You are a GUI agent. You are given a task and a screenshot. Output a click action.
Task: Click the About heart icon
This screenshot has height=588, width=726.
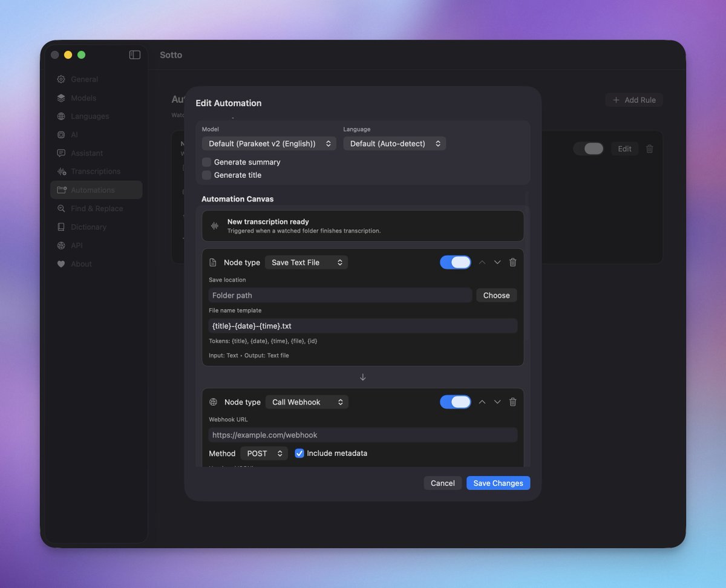[x=60, y=264]
